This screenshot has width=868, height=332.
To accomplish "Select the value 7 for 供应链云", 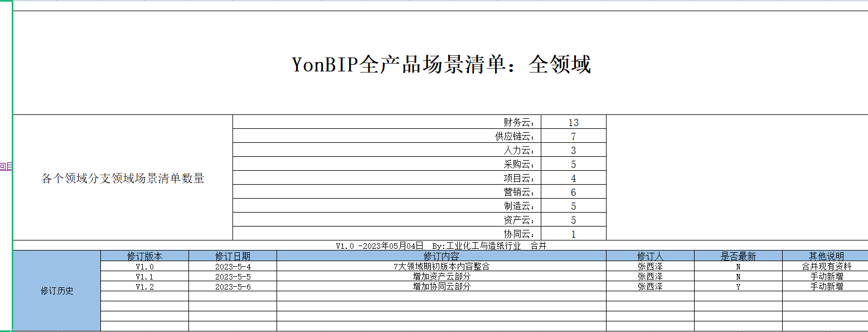I will [x=574, y=136].
